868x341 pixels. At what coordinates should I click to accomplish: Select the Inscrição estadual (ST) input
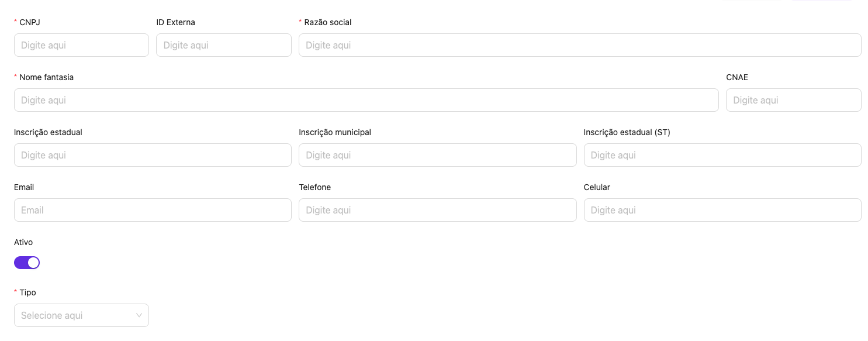coord(722,155)
